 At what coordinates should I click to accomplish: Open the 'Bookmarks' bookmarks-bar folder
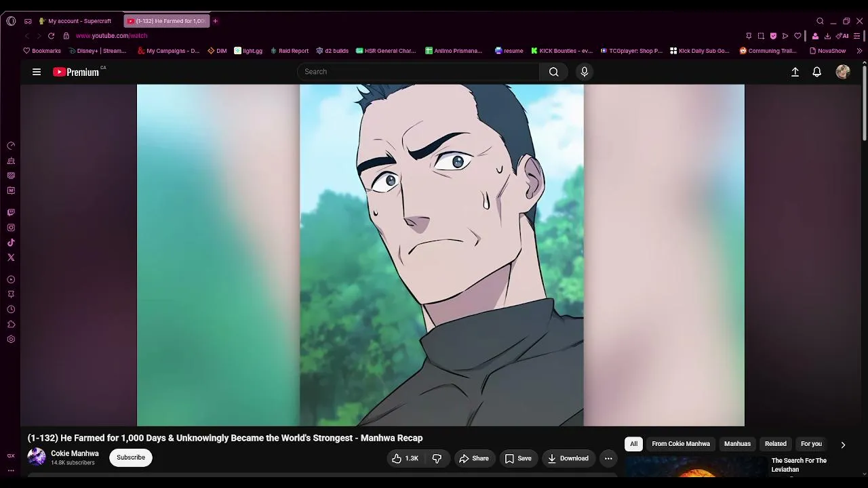coord(42,51)
